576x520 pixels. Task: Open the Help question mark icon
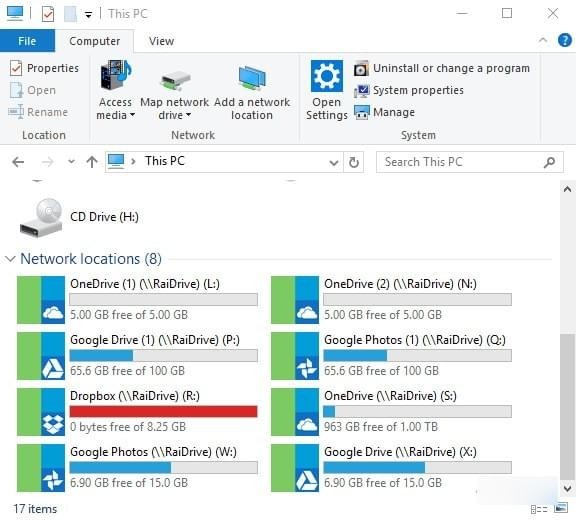tap(564, 40)
